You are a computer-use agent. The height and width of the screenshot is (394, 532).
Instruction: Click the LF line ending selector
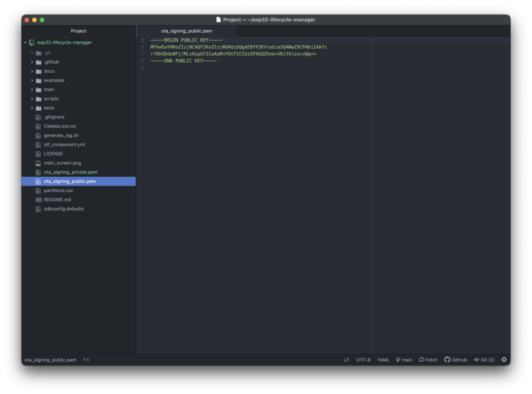click(x=347, y=360)
